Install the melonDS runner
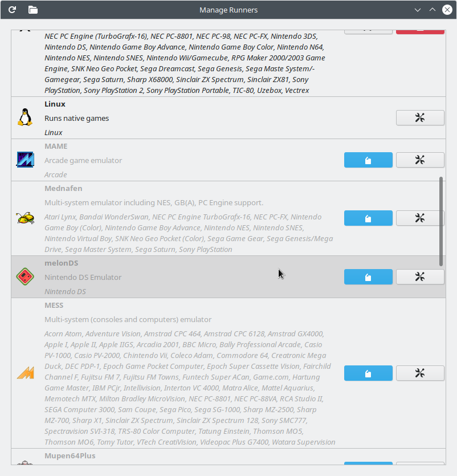Viewport: 457px width, 476px height. pyautogui.click(x=368, y=277)
